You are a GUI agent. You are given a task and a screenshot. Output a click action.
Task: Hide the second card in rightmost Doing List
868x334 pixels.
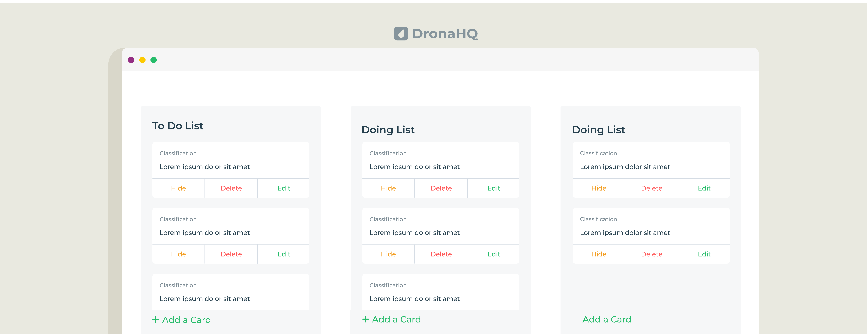coord(599,254)
